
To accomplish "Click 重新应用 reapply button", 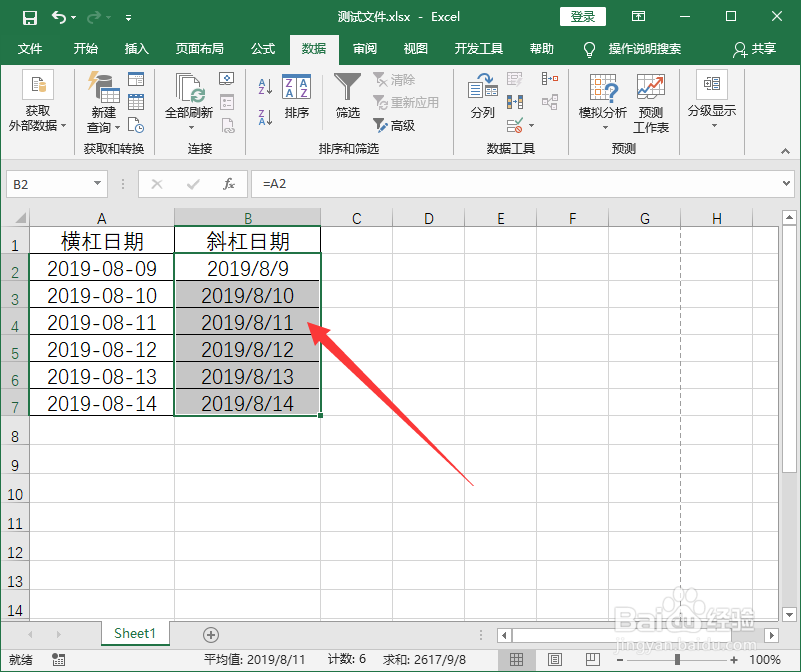I will click(406, 102).
